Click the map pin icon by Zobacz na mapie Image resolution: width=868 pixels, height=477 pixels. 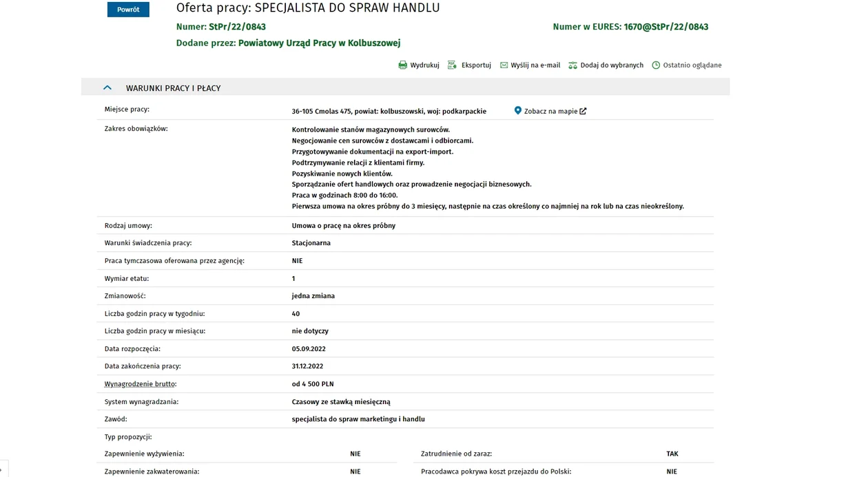[x=518, y=110]
